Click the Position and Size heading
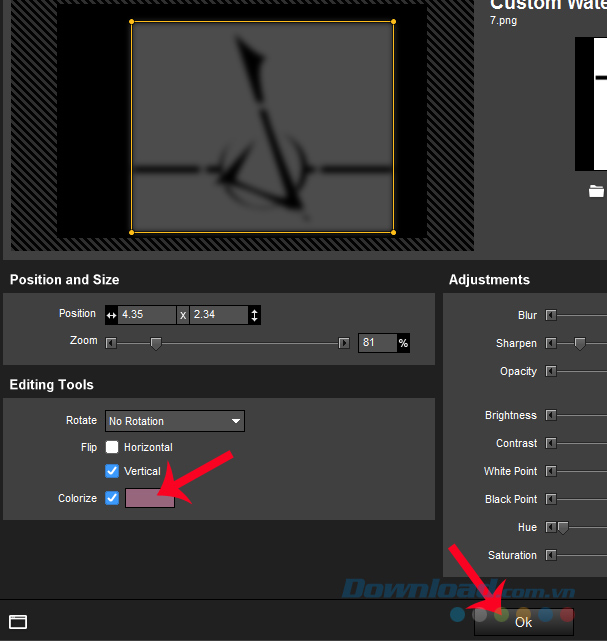 pyautogui.click(x=65, y=280)
